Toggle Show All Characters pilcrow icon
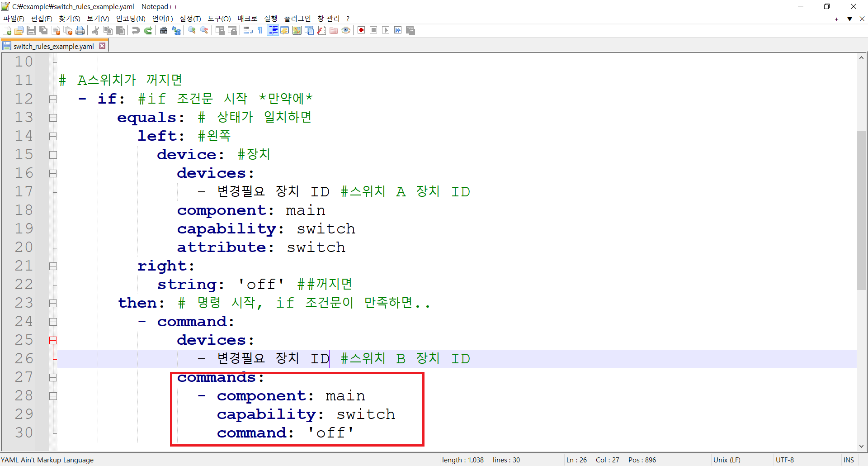Image resolution: width=868 pixels, height=466 pixels. 260,30
